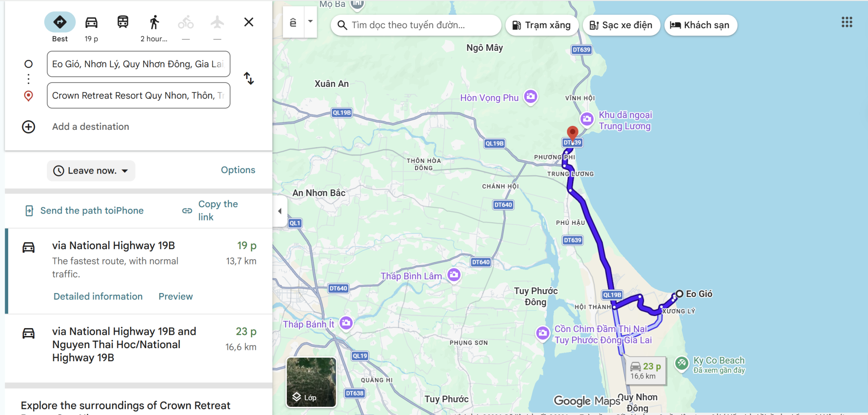Screen dimensions: 868x415
Task: Close the directions panel
Action: [249, 22]
